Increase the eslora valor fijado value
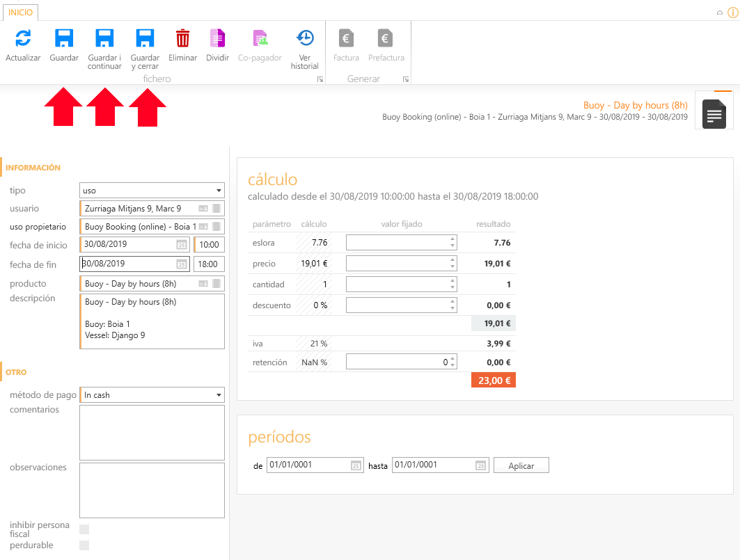This screenshot has width=740, height=560. coord(452,239)
